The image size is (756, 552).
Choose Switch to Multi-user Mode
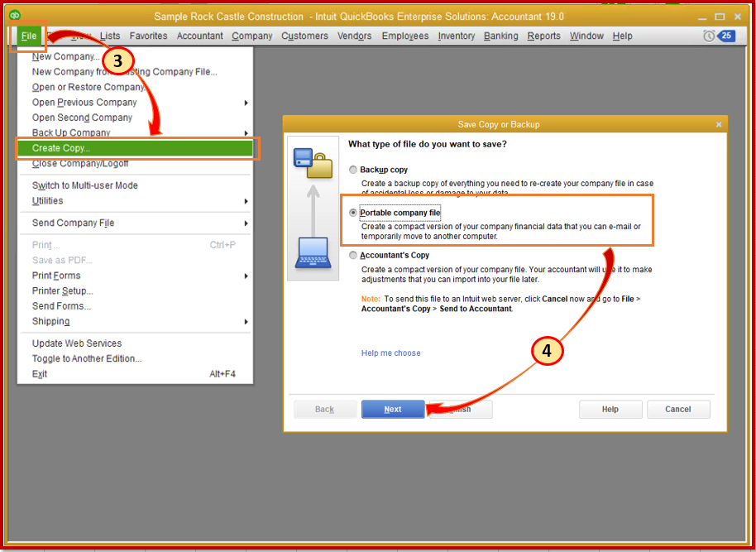coord(85,185)
